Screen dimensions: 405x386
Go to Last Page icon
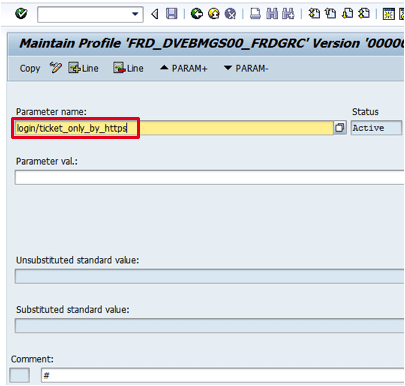[x=364, y=14]
